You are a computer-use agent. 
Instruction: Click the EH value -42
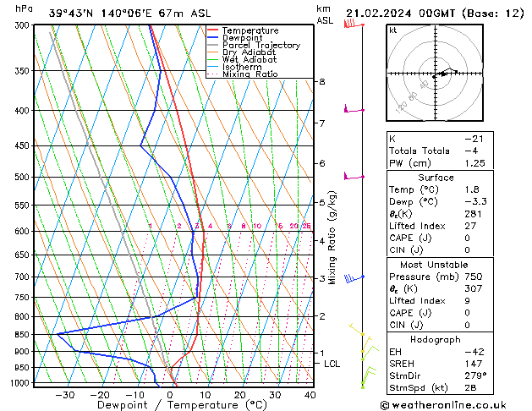click(x=474, y=352)
